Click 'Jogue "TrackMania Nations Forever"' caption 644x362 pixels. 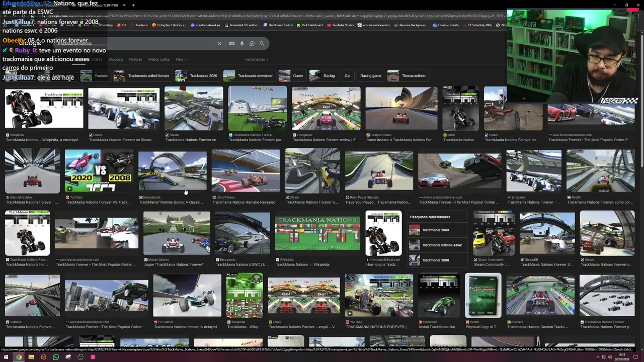click(x=176, y=264)
